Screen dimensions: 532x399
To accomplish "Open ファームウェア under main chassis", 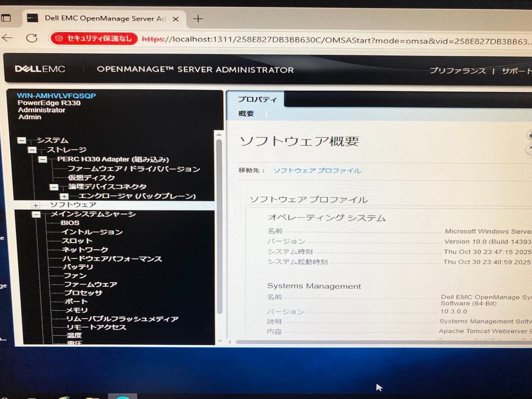I will 91,284.
